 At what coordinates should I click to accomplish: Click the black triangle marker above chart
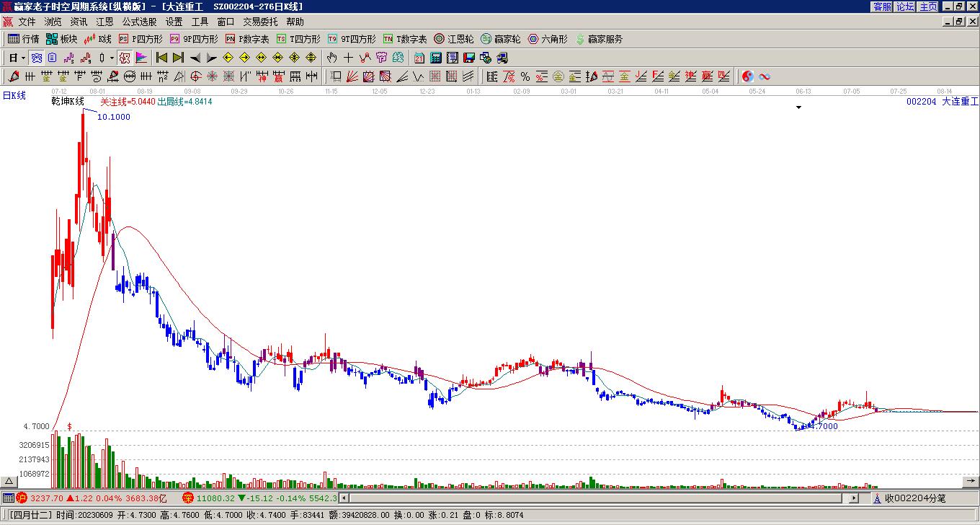(x=798, y=107)
